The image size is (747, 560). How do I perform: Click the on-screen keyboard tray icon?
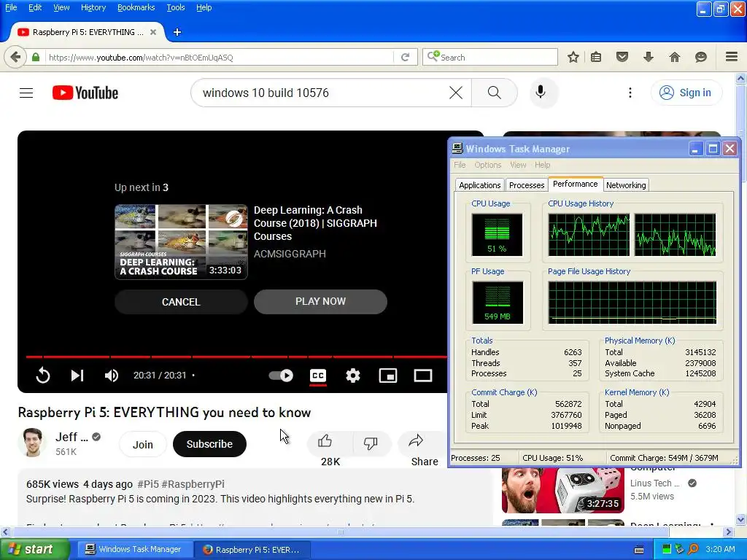(639, 550)
